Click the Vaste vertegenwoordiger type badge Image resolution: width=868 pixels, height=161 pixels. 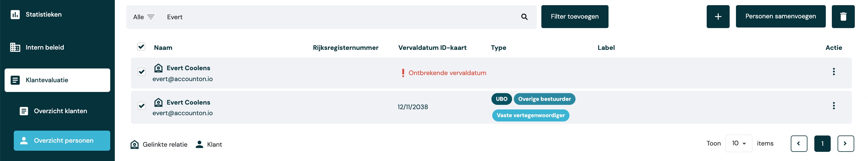pos(530,115)
